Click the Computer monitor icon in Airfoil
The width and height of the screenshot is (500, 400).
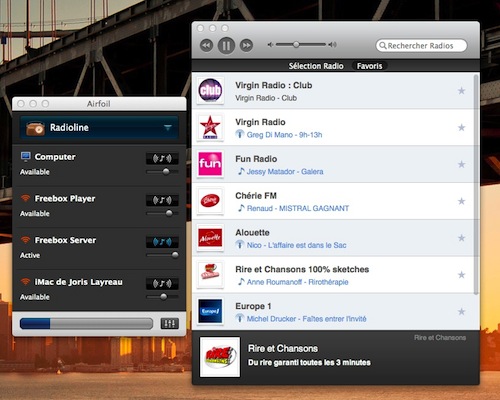coord(25,156)
